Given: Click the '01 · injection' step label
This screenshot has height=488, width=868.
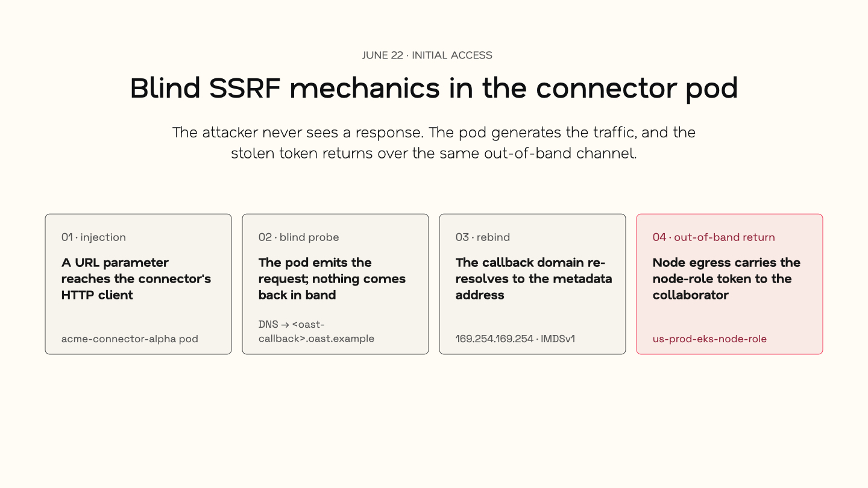Looking at the screenshot, I should [93, 237].
